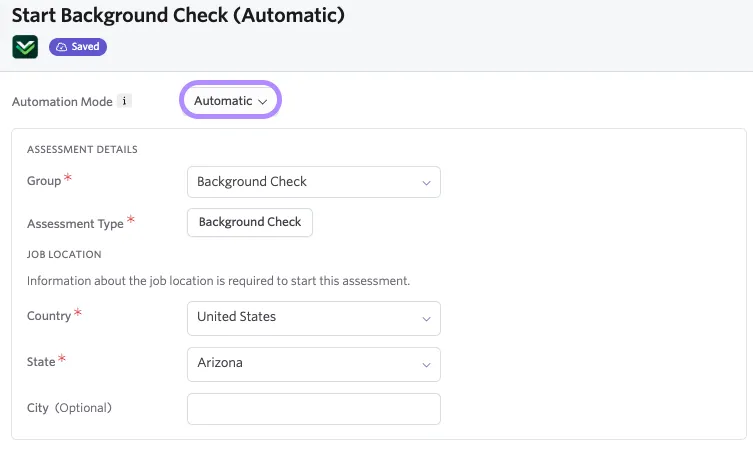Screen dimensions: 753x452
Task: Click the 'State' field label
Action: point(41,362)
